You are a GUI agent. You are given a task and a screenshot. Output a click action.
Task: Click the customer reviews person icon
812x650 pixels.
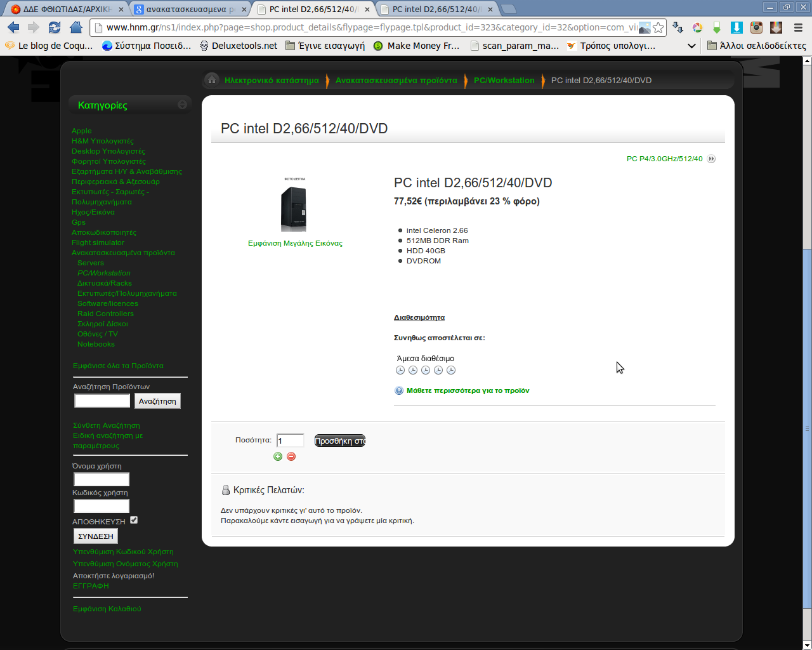[225, 490]
